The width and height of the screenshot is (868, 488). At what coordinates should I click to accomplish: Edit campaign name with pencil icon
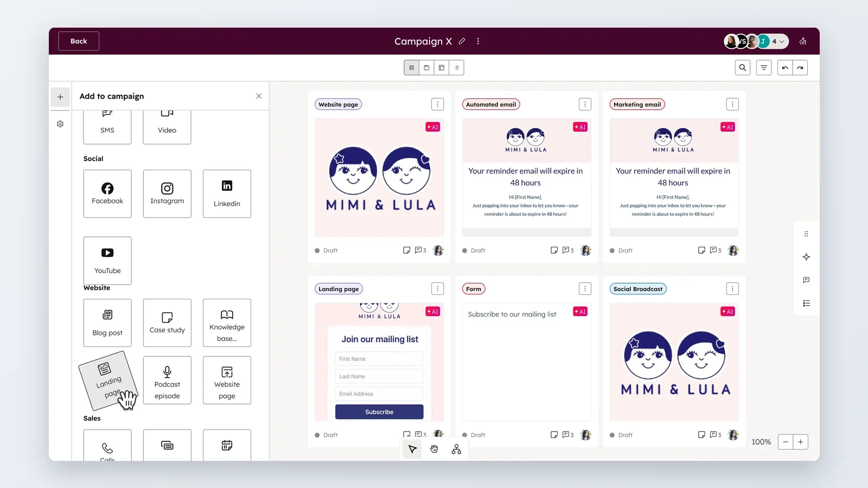pyautogui.click(x=462, y=41)
